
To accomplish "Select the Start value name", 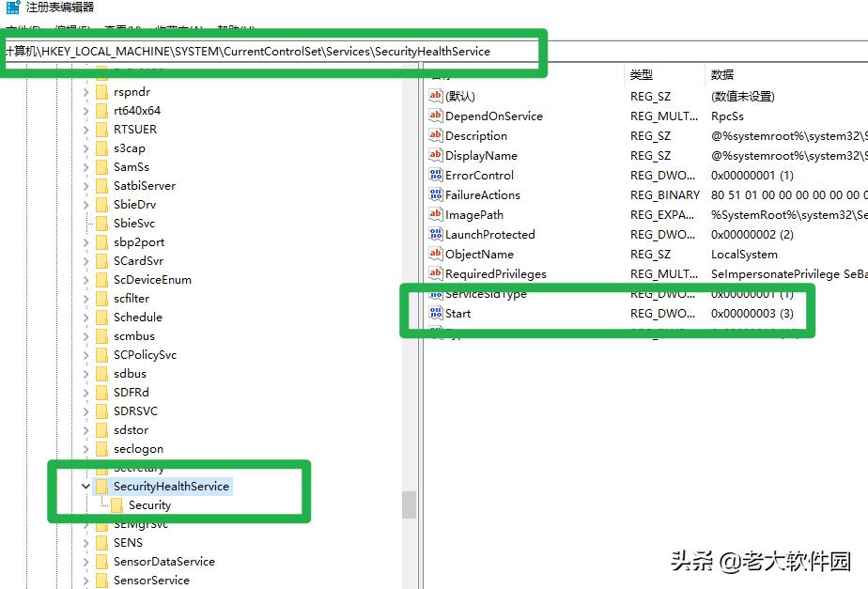I will pyautogui.click(x=457, y=314).
